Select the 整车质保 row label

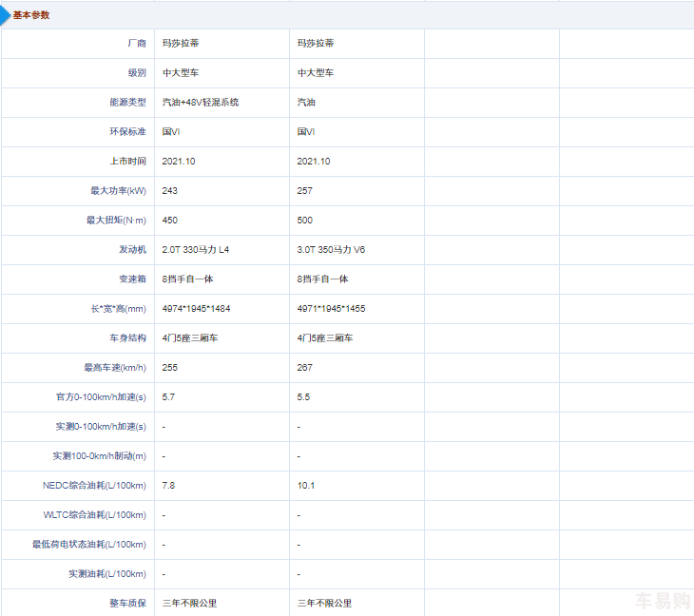tap(128, 603)
